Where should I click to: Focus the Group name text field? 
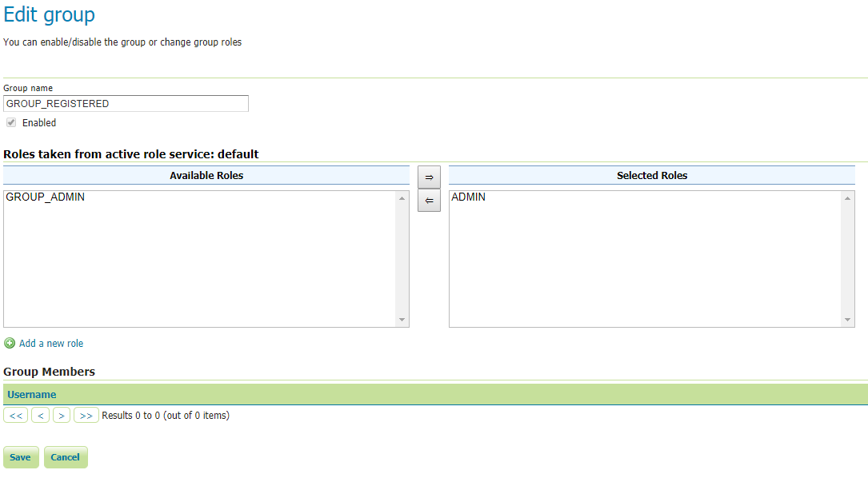tap(126, 104)
